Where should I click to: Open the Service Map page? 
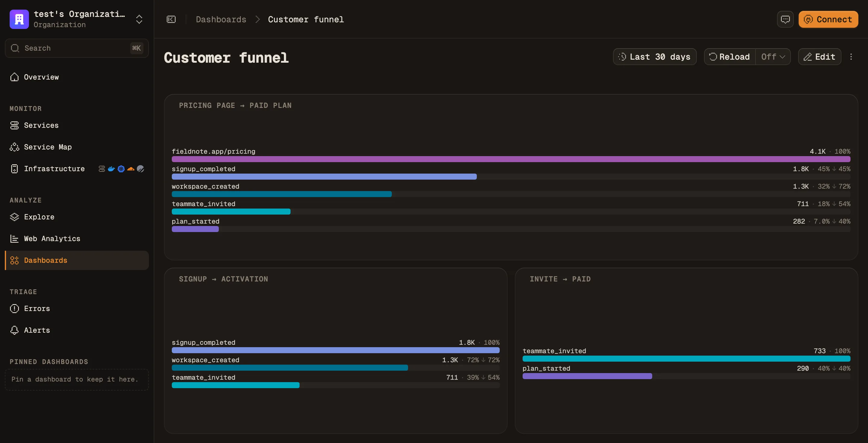pyautogui.click(x=77, y=147)
